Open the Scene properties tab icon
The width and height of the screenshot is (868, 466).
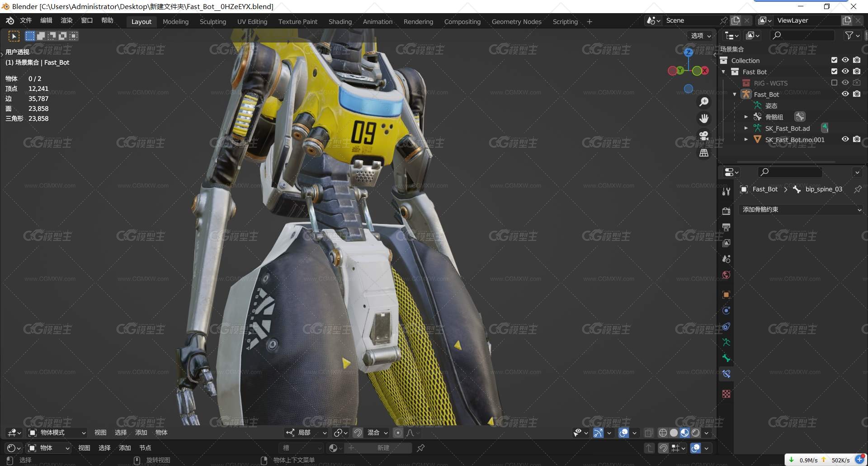(x=726, y=259)
